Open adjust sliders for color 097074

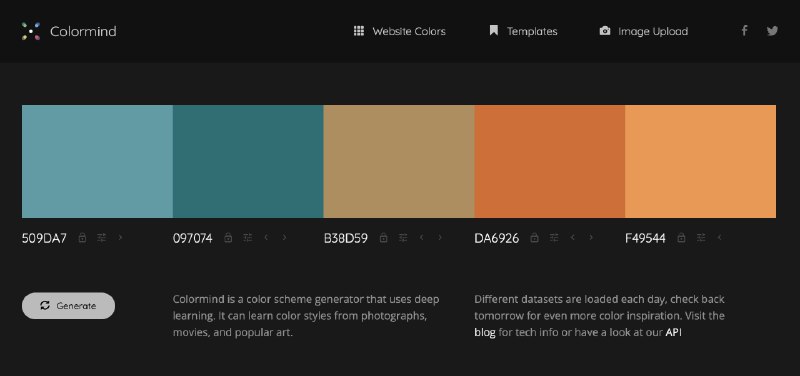click(x=248, y=238)
